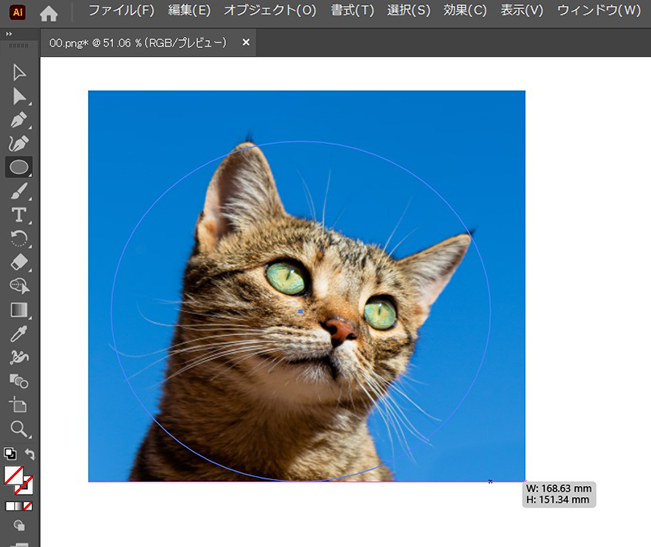Expand the toolbar with double chevron
The height and width of the screenshot is (547, 651).
[x=9, y=34]
